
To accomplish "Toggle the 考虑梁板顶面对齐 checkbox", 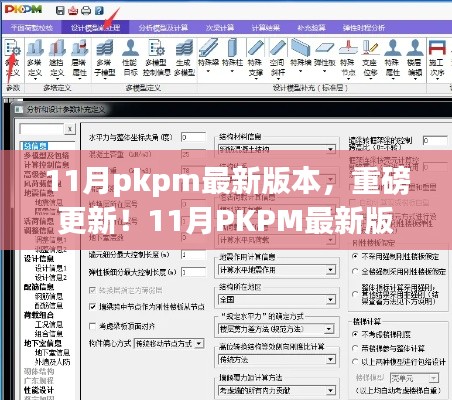I will [93, 326].
